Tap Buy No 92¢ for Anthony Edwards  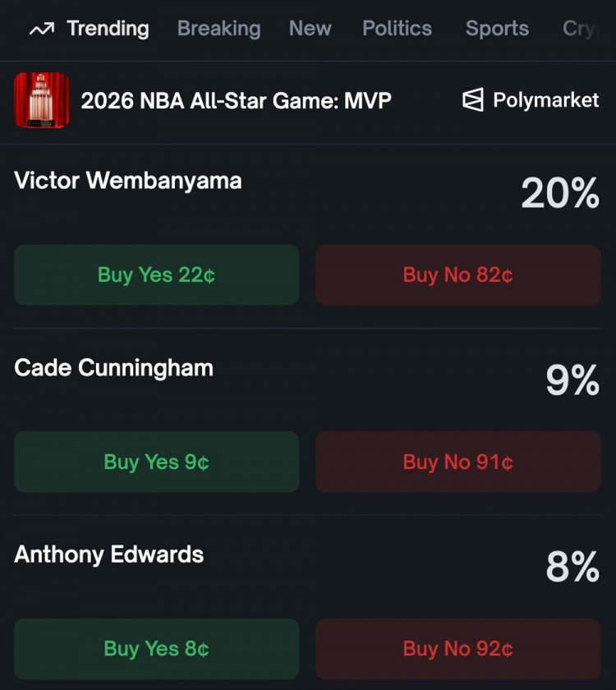[x=457, y=649]
